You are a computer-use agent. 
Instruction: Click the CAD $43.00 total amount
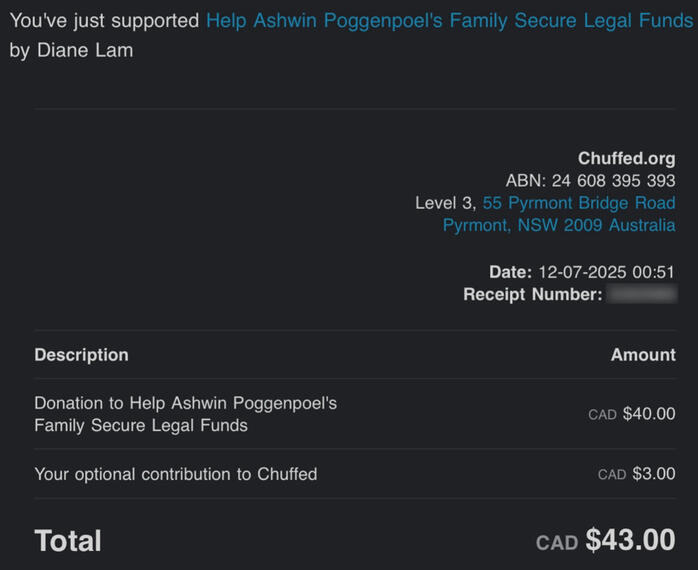(x=606, y=541)
